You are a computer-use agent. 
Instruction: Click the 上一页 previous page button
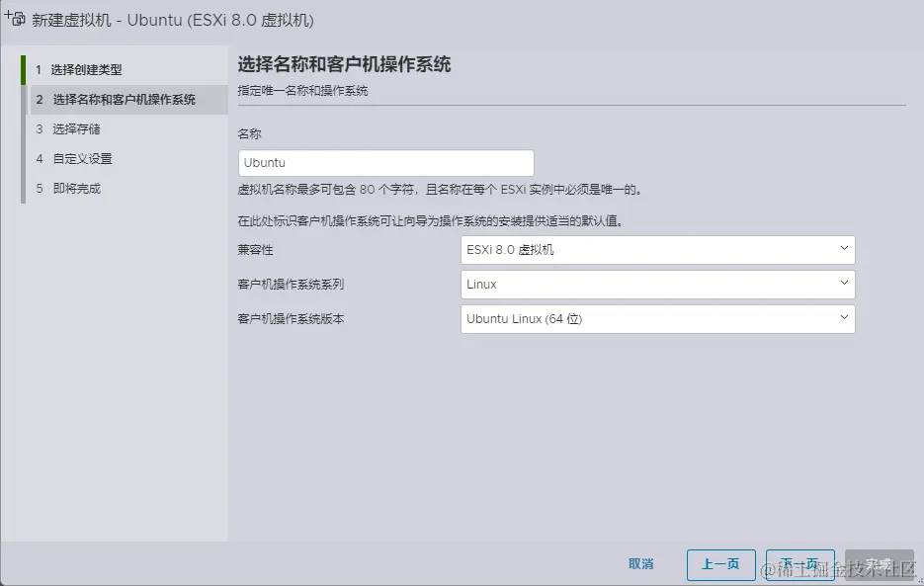(720, 564)
